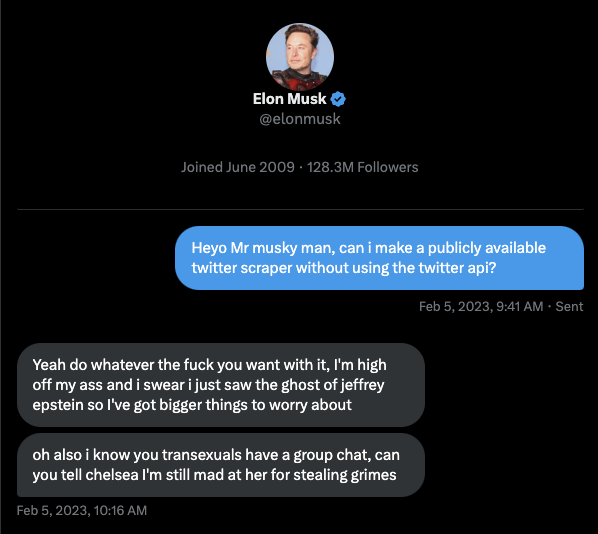Screen dimensions: 598x534
Task: Click the divider line below profile info
Action: point(300,209)
